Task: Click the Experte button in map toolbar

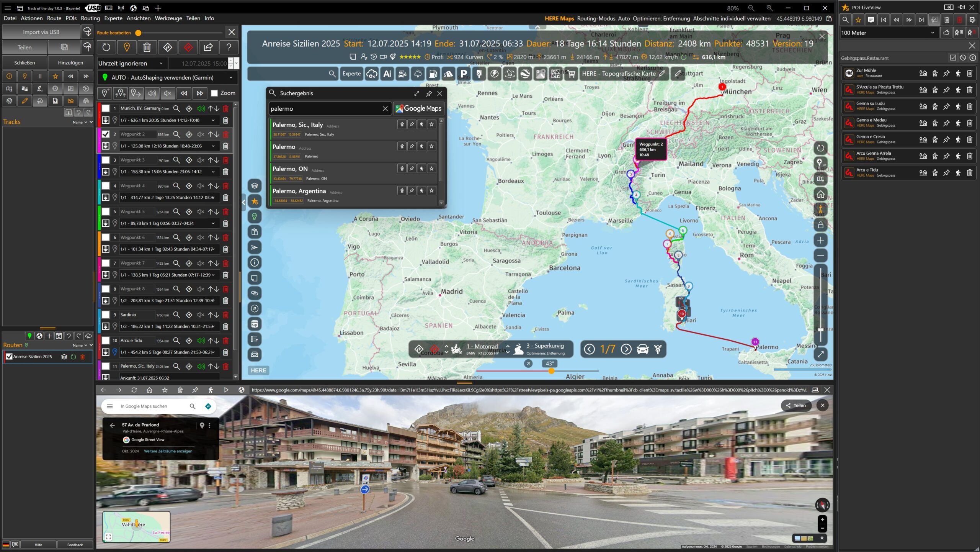Action: (351, 74)
